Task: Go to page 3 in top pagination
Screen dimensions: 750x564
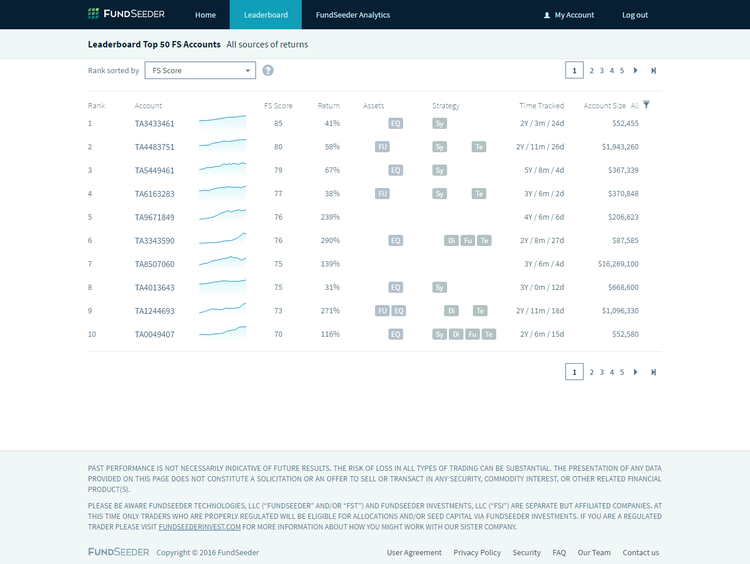Action: 602,70
